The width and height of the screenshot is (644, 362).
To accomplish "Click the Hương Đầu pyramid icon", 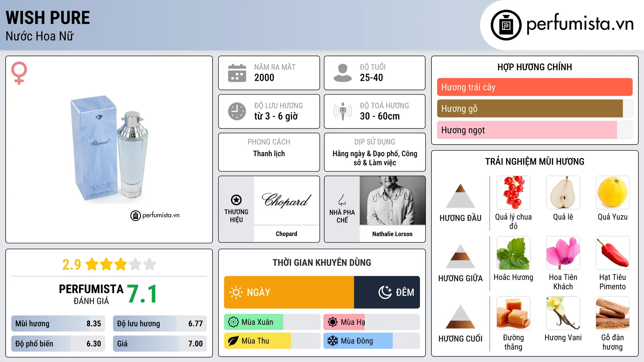I will [460, 196].
